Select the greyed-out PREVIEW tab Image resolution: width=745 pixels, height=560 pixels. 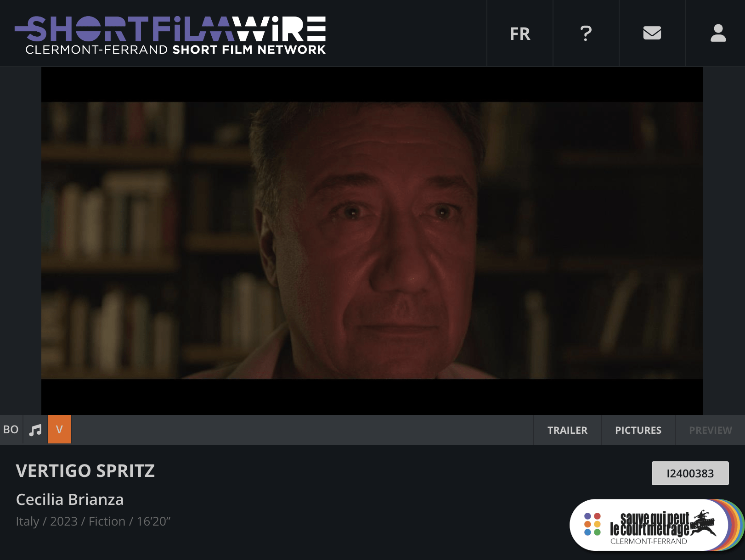coord(710,430)
